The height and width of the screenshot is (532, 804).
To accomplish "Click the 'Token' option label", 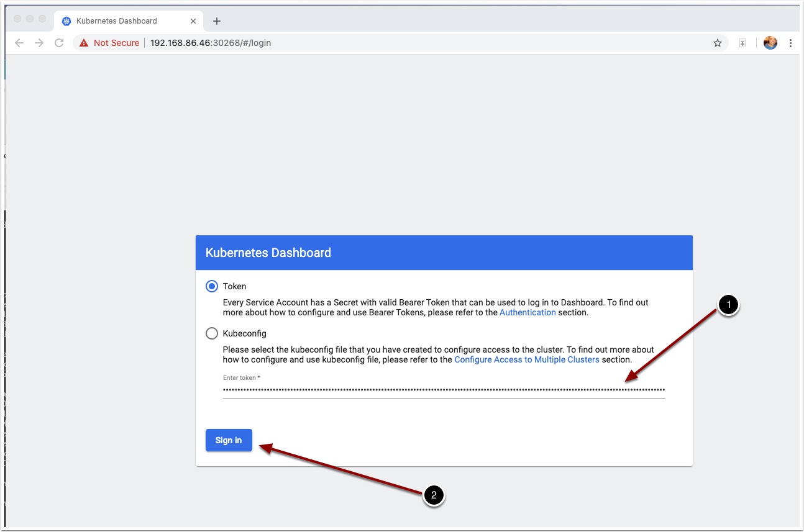I will pos(234,286).
